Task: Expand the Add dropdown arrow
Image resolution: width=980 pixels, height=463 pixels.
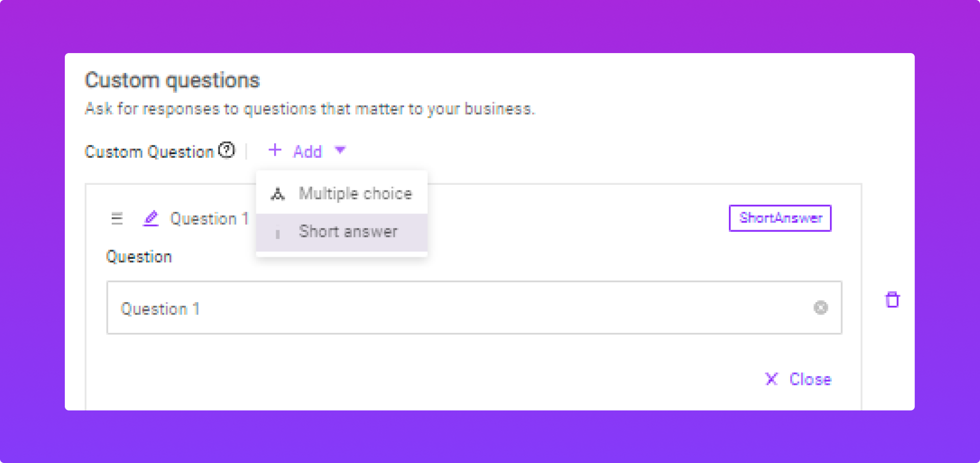Action: click(340, 150)
